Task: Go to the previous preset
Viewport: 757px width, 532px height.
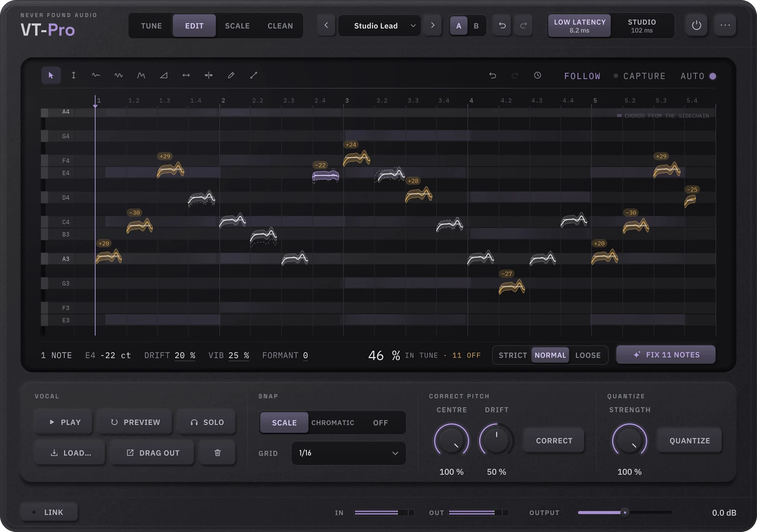Action: pyautogui.click(x=326, y=26)
